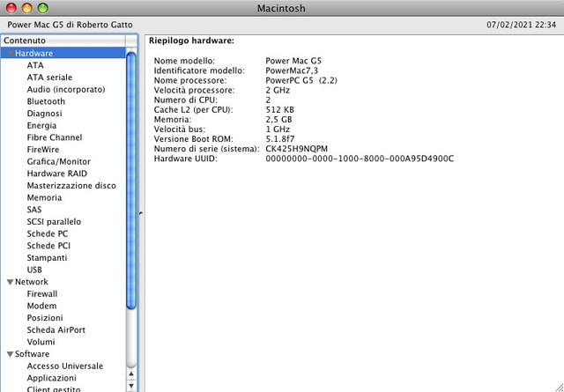Image resolution: width=564 pixels, height=392 pixels.
Task: Zoom window with green button
Action: (43, 8)
